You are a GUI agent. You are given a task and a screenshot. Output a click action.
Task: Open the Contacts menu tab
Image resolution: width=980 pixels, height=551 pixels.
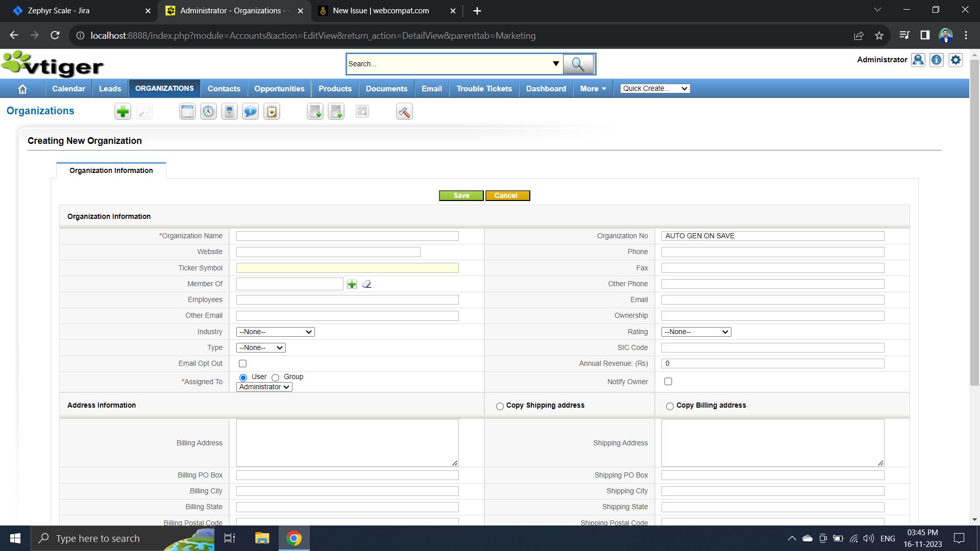coord(224,89)
